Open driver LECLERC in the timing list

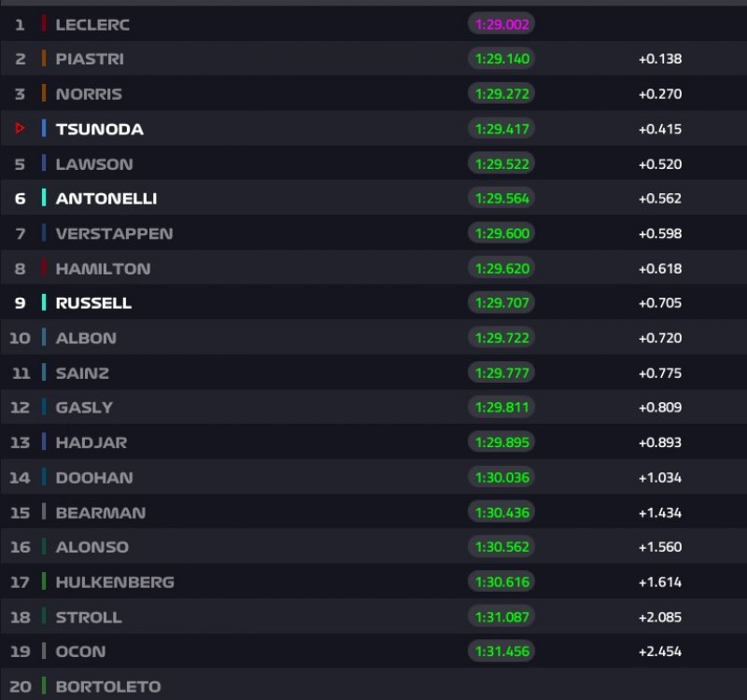pos(92,24)
